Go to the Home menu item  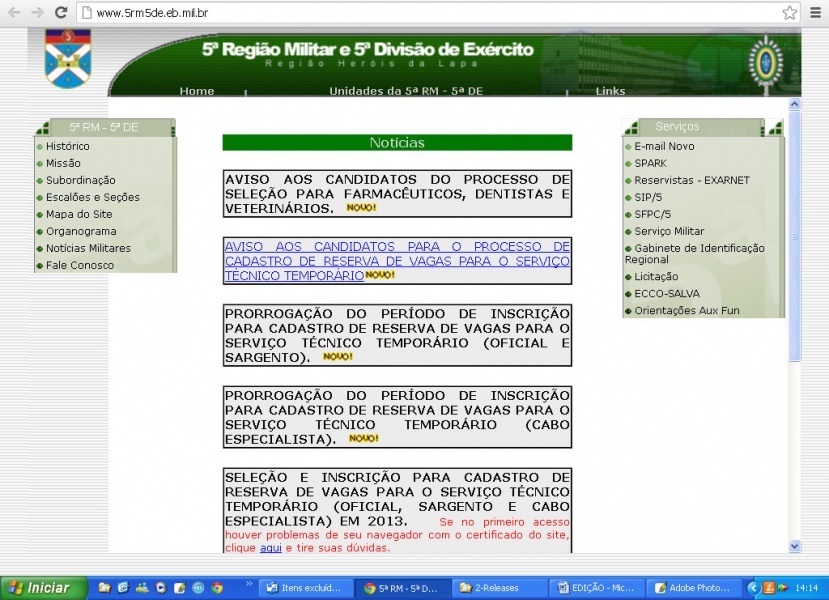click(x=197, y=91)
